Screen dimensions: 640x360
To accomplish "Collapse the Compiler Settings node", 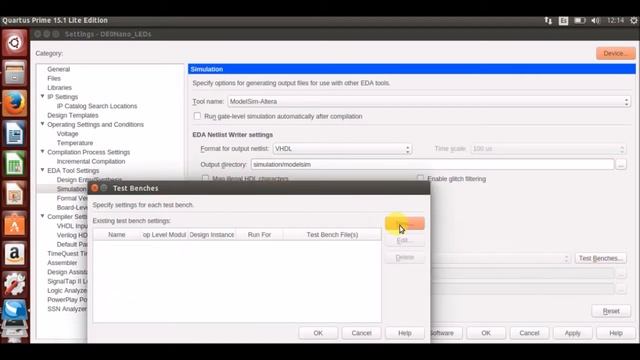I will click(42, 216).
